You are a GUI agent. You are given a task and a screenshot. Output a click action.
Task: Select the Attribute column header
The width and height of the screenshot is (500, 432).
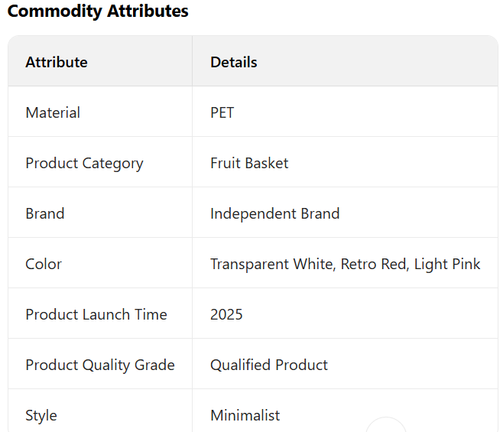pos(56,62)
